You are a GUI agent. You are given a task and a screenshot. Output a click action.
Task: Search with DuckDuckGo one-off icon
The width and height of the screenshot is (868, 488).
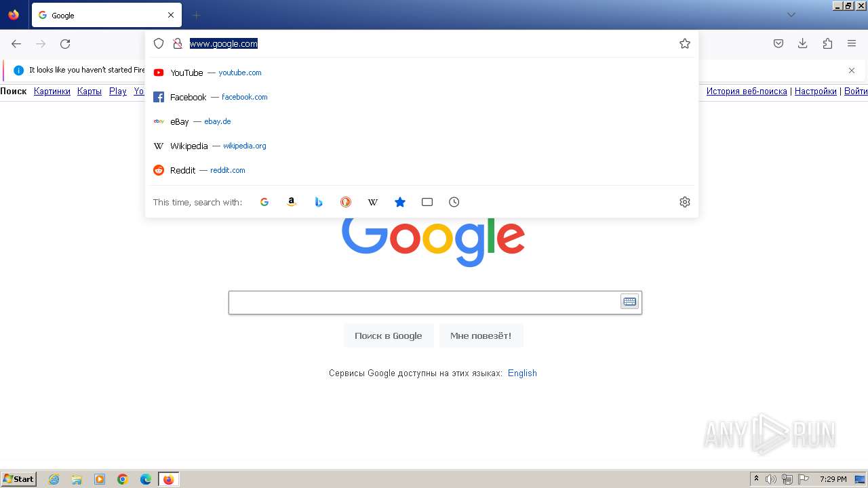(x=346, y=202)
